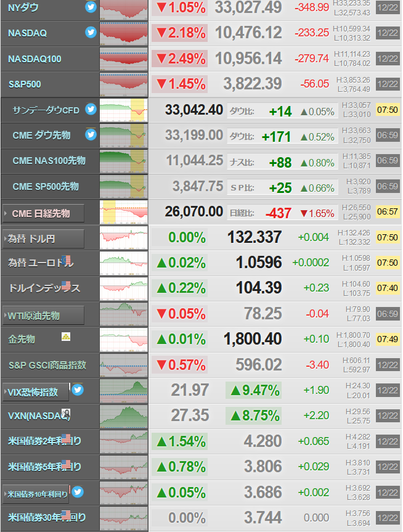Open the VIX恐怖指数 mini chart
403x532 pixels.
(124, 390)
